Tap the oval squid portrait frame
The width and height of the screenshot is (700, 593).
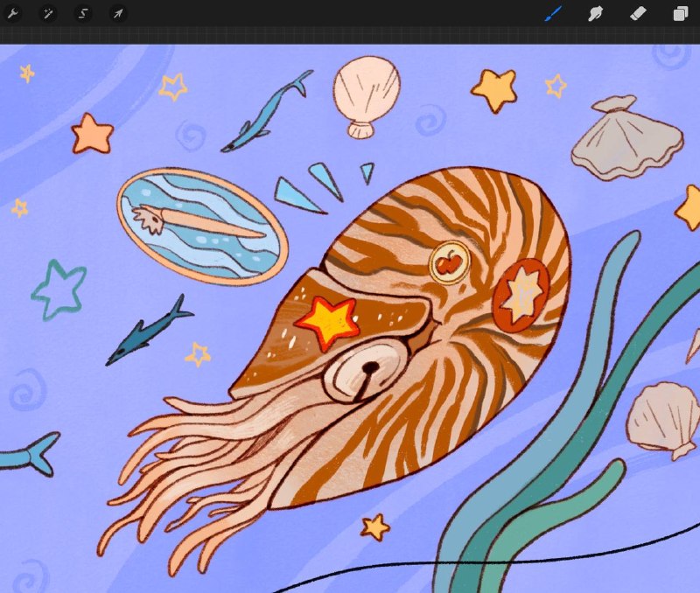202,227
